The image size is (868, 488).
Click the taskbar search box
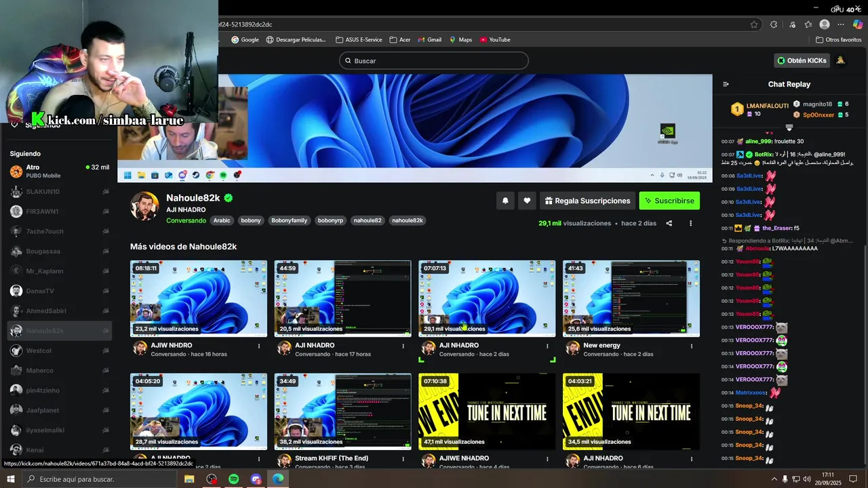(x=100, y=479)
